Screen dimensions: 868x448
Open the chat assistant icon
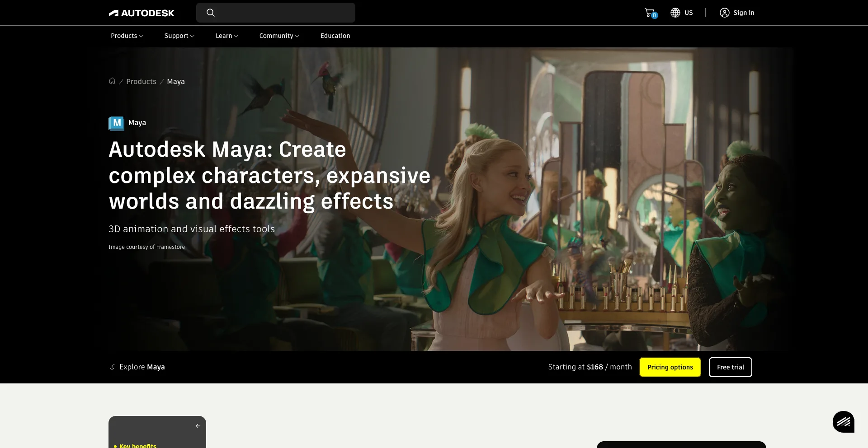pyautogui.click(x=844, y=422)
